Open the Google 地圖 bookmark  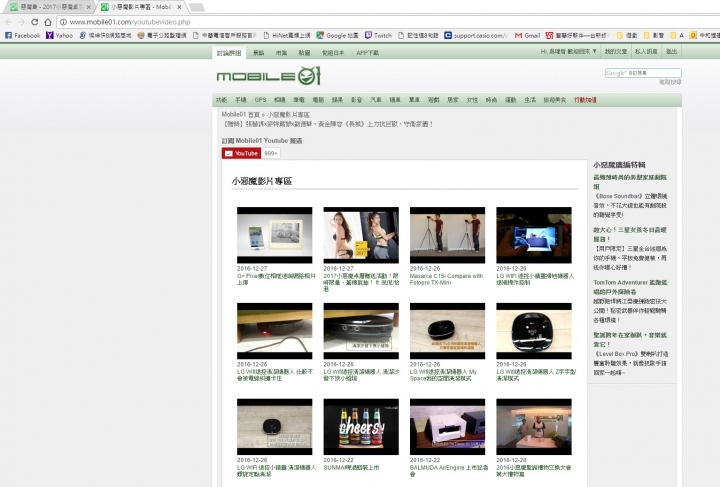(x=338, y=35)
